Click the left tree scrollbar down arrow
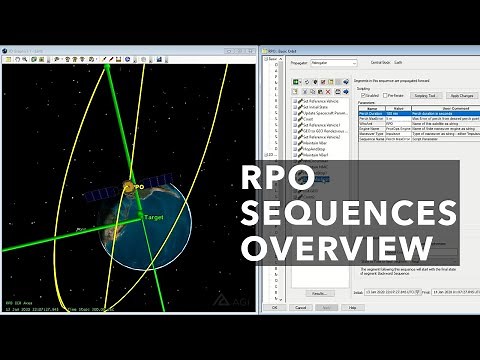Viewport: 480px width, 360px height. click(x=281, y=299)
